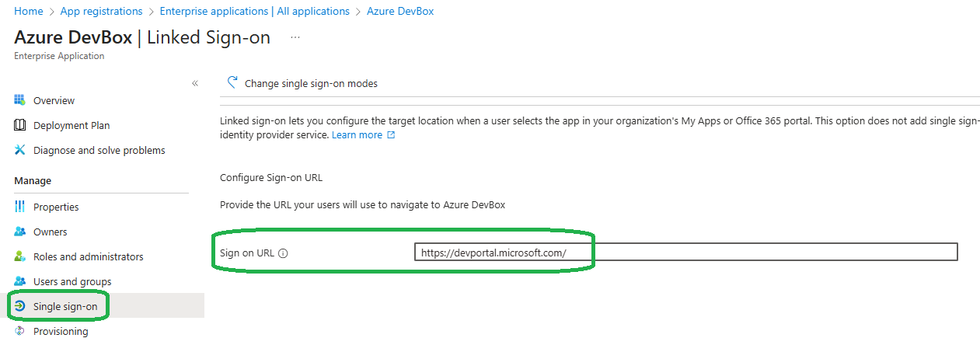
Task: Click the Properties bars icon
Action: (x=20, y=207)
